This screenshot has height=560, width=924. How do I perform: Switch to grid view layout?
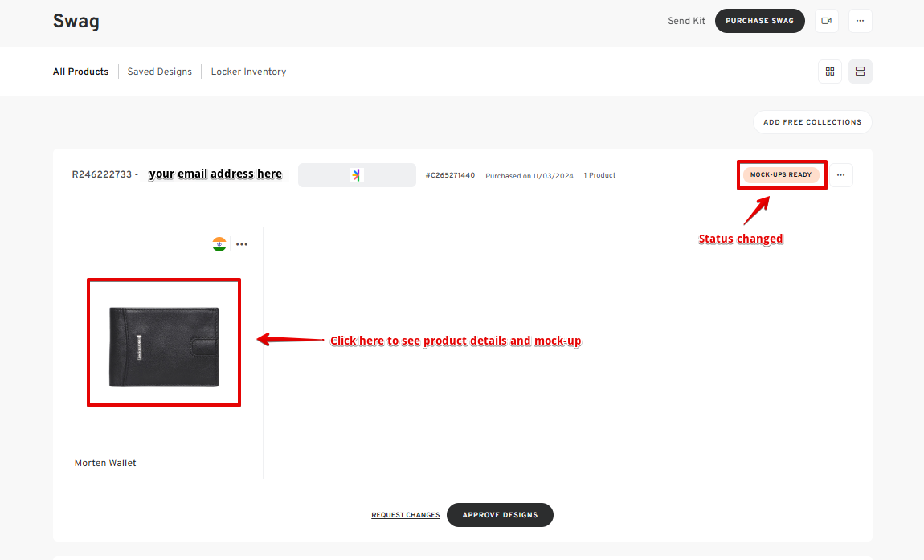830,72
